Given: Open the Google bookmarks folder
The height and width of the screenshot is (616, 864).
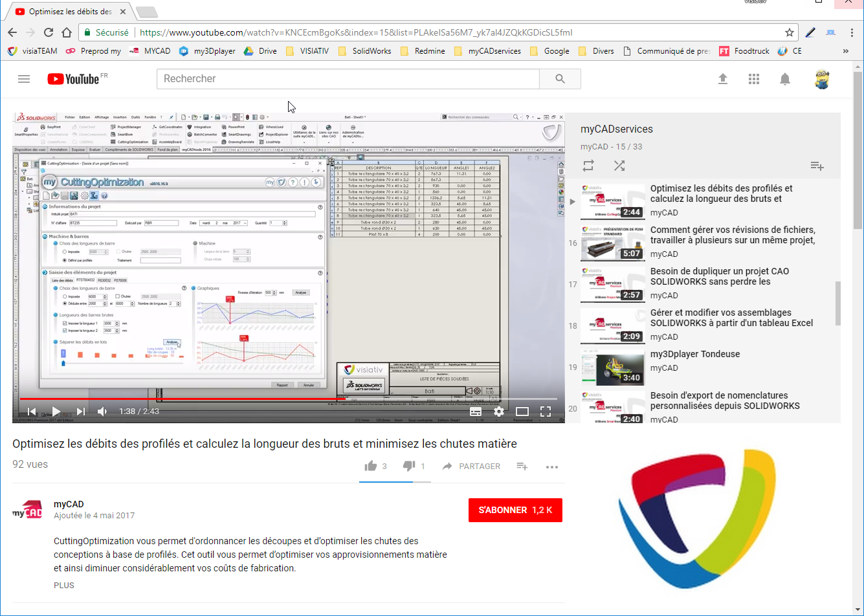Looking at the screenshot, I should (x=549, y=50).
